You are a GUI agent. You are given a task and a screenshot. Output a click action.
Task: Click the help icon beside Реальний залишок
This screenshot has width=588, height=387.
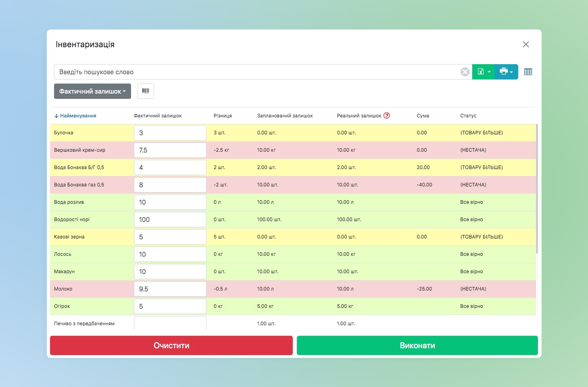[387, 115]
